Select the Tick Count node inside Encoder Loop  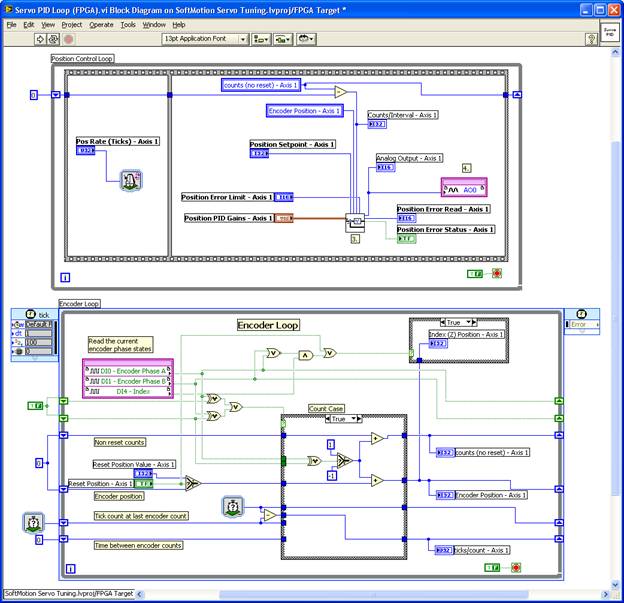pos(232,508)
